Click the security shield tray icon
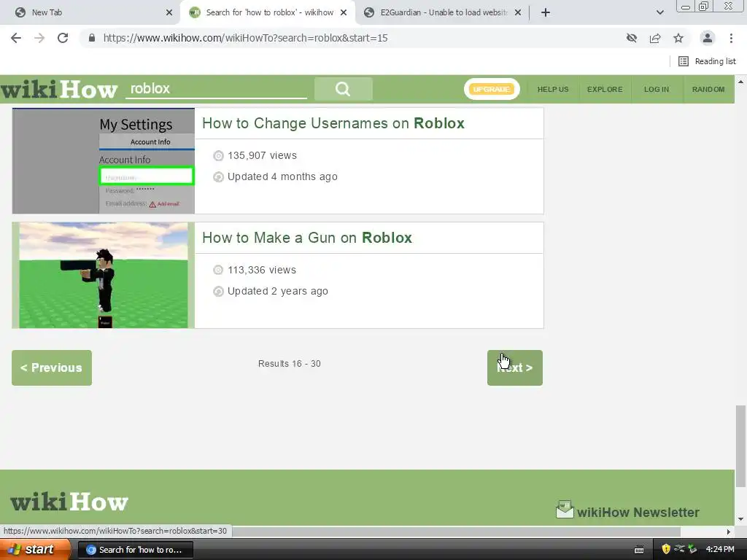The image size is (747, 560). click(x=666, y=550)
